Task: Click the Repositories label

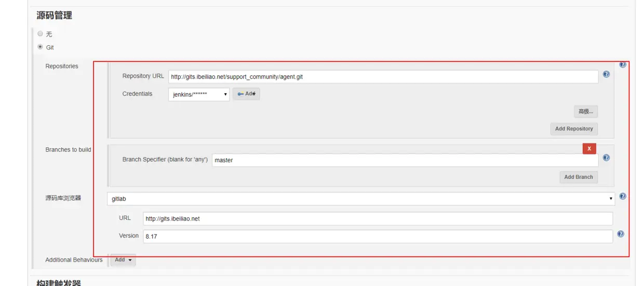Action: pyautogui.click(x=62, y=66)
